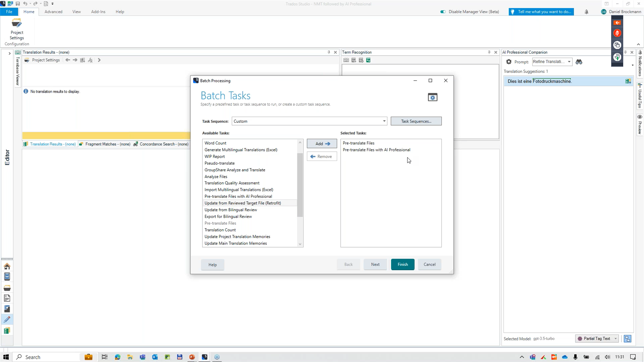Click the orange back arrow overlay button
The width and height of the screenshot is (644, 362).
pyautogui.click(x=617, y=23)
